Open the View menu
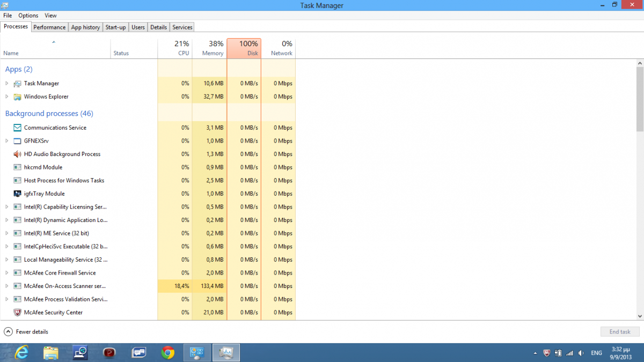644x362 pixels. 50,16
